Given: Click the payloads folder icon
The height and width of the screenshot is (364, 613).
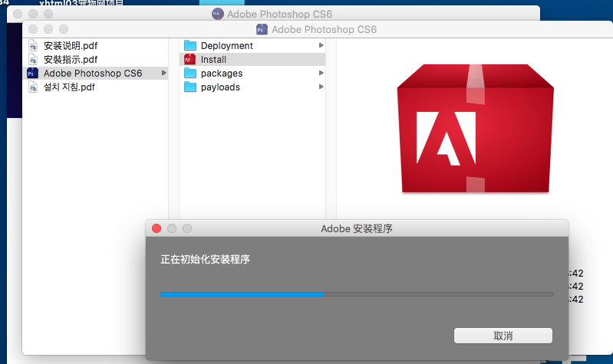Looking at the screenshot, I should [190, 87].
